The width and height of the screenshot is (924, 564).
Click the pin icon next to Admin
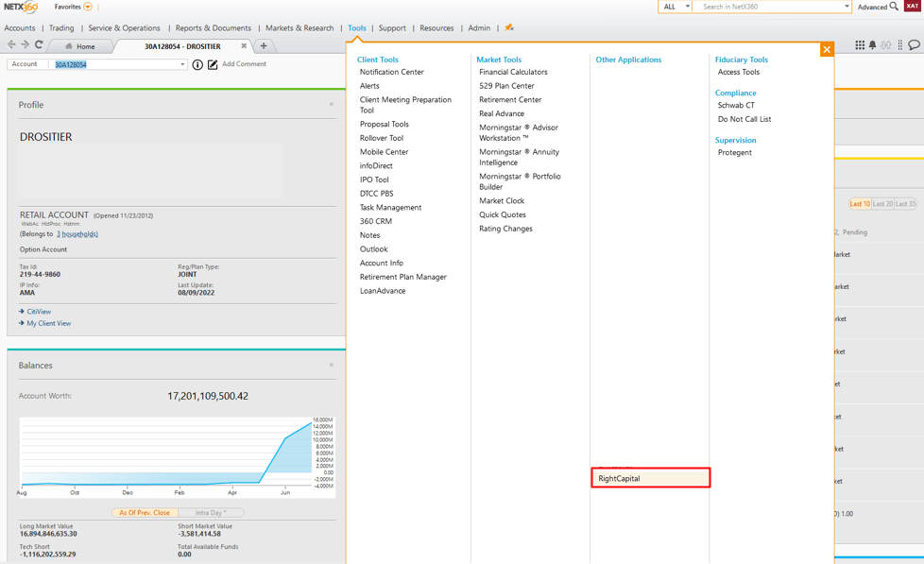(509, 27)
